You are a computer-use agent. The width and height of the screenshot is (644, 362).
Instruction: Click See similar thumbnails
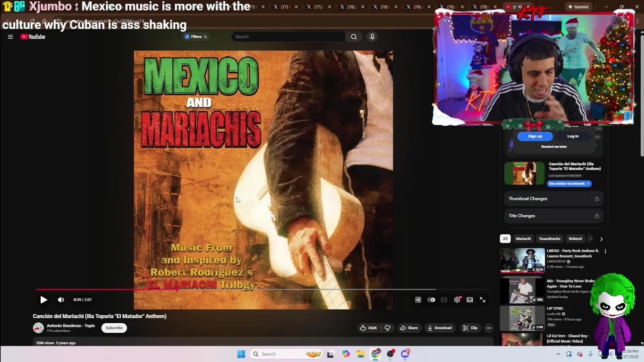[569, 184]
